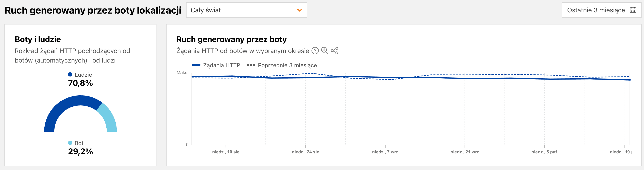The width and height of the screenshot is (644, 170).
Task: Click the niedz., 5 paź axis label
Action: tap(544, 152)
